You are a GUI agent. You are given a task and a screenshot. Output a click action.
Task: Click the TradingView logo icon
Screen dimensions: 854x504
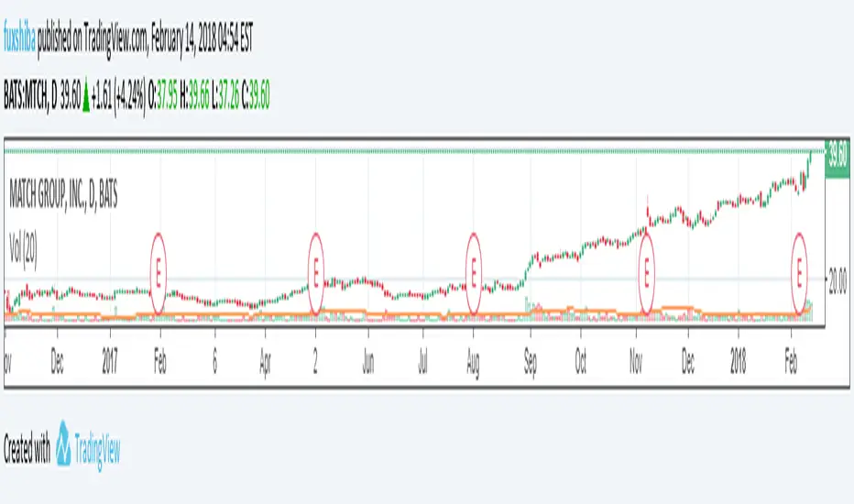(64, 443)
